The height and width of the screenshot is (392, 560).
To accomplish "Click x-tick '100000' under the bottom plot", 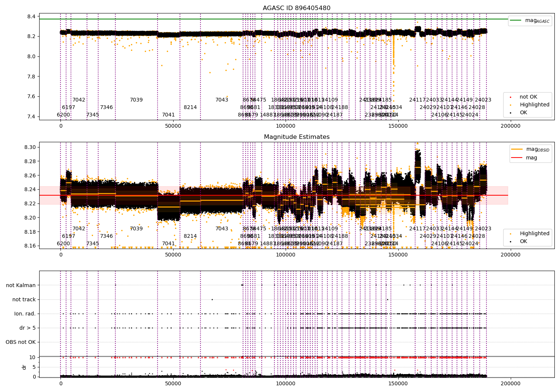I will click(286, 383).
